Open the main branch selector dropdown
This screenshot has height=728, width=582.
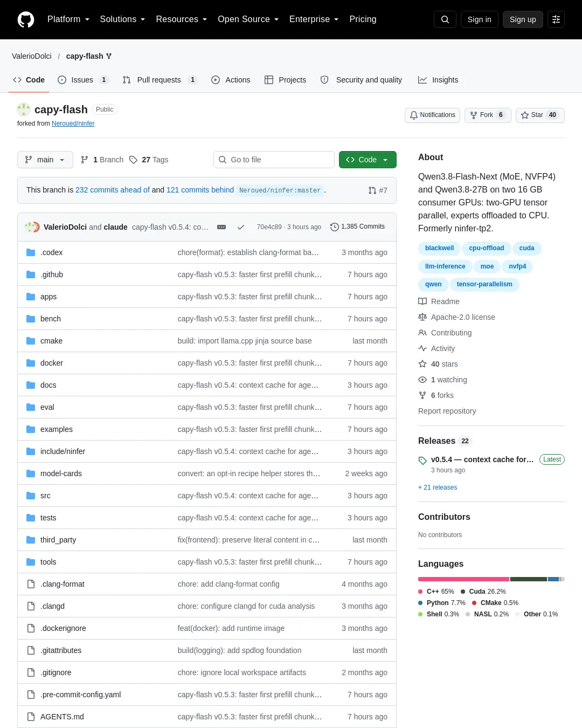(x=45, y=160)
